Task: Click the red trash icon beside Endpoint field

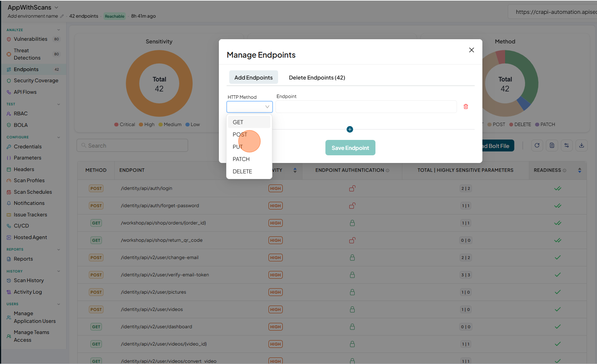Action: (x=466, y=106)
